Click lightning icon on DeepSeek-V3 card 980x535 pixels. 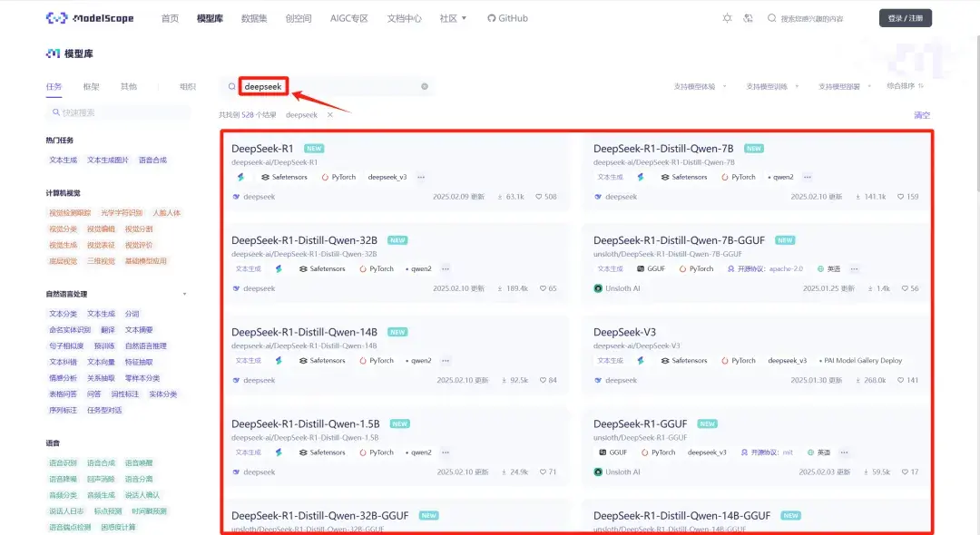pos(641,361)
